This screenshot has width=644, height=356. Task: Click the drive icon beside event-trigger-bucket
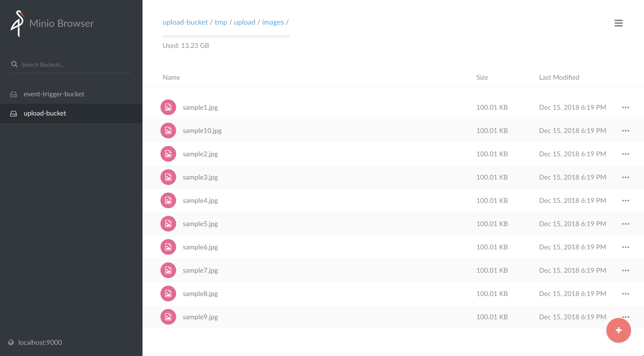click(13, 94)
